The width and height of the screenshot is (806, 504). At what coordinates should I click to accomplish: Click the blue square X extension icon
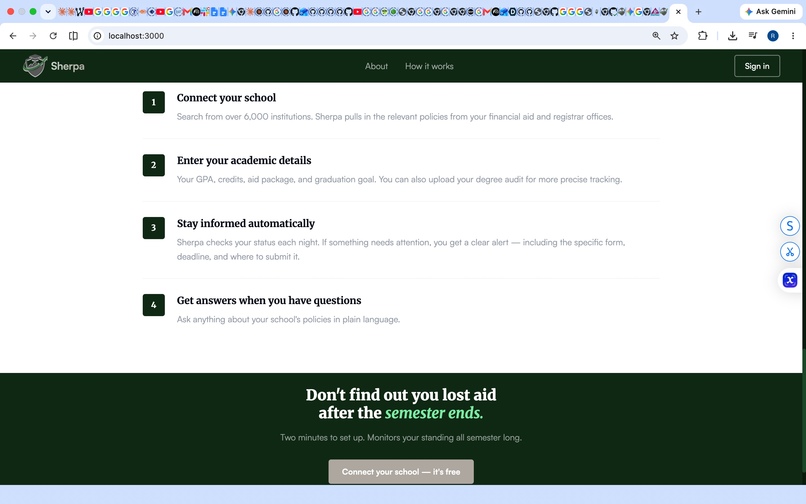coord(790,280)
